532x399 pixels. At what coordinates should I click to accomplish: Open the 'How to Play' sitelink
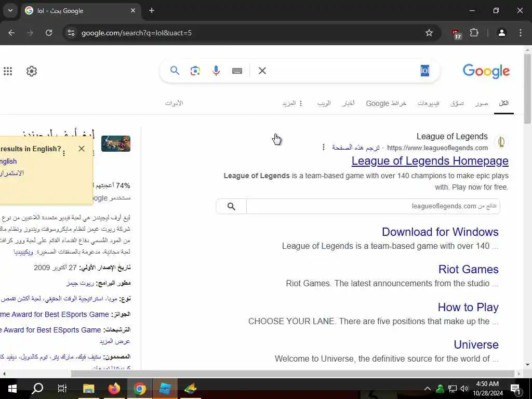tap(468, 307)
